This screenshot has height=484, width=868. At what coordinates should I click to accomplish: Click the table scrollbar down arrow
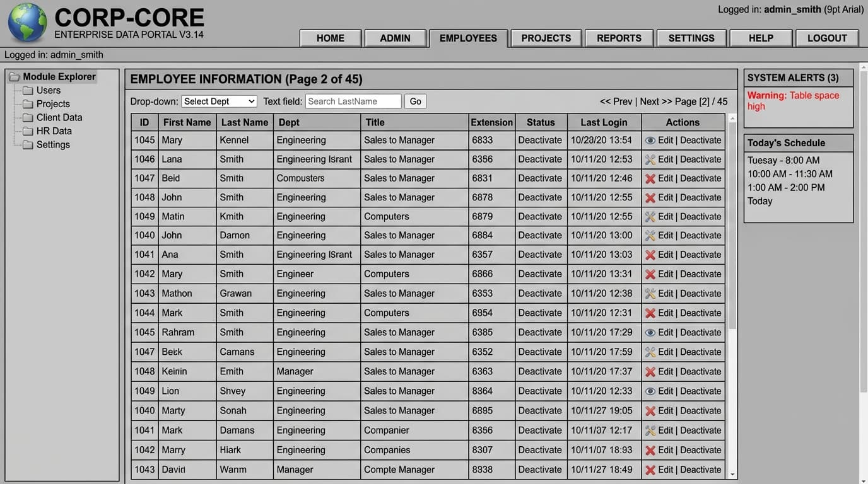[732, 474]
